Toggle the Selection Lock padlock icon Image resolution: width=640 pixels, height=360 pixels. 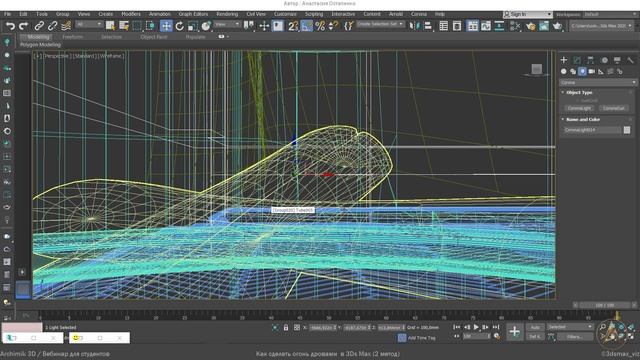pos(286,327)
